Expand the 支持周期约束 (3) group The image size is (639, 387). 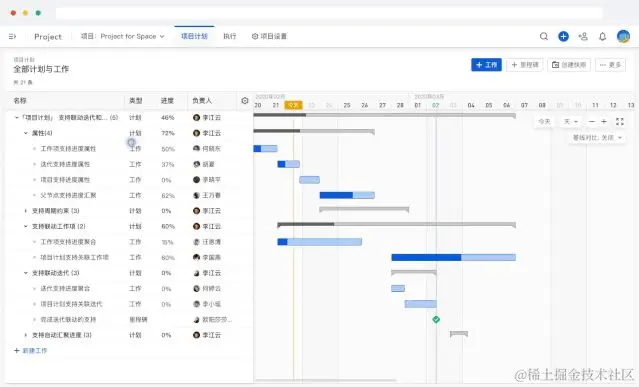pyautogui.click(x=26, y=211)
